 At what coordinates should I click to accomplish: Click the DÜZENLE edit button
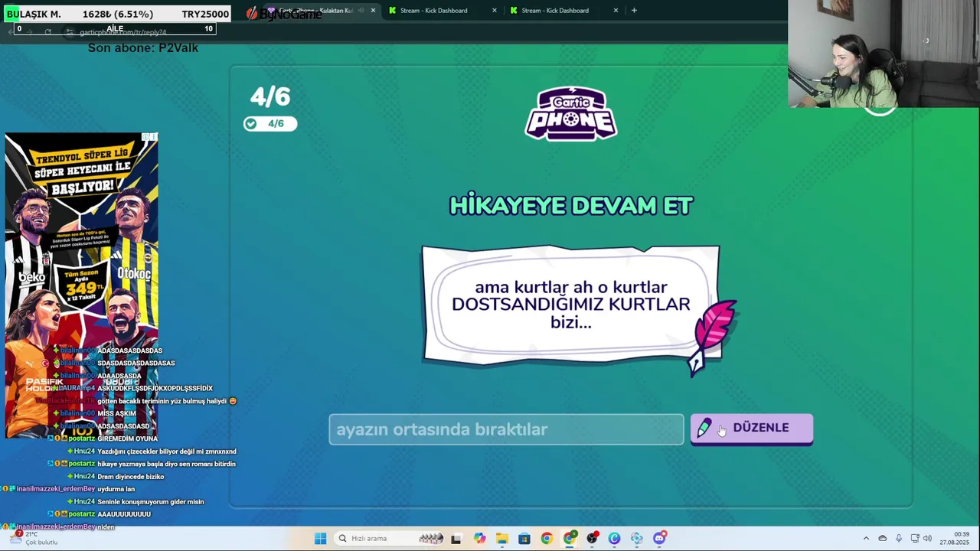click(751, 429)
